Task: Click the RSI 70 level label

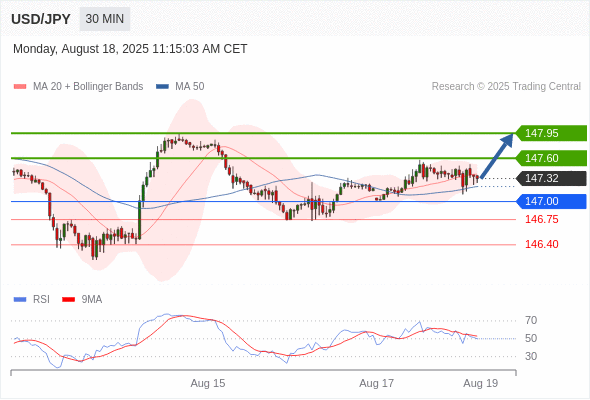Action: click(531, 321)
